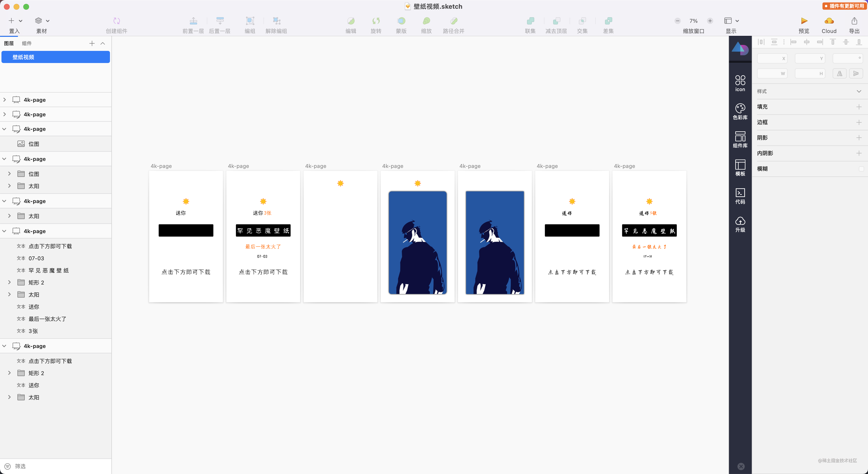Click the 解除编组 ungroup icon
The height and width of the screenshot is (474, 868).
coord(277,21)
